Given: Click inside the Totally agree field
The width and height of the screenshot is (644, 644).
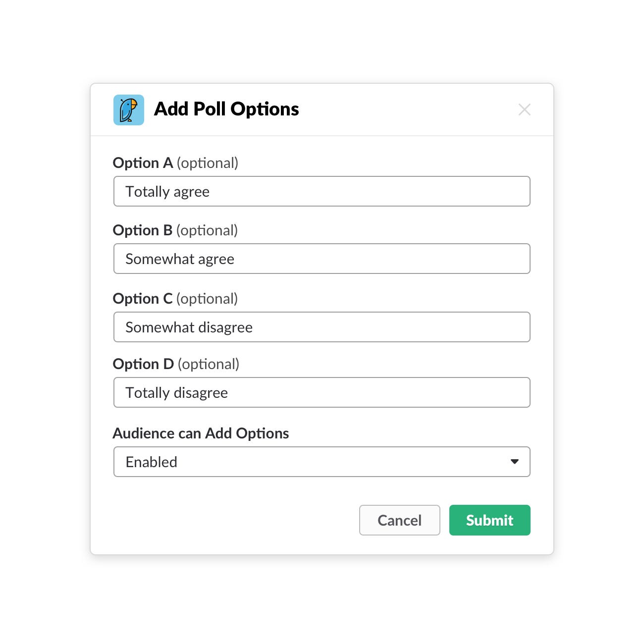Looking at the screenshot, I should tap(322, 191).
